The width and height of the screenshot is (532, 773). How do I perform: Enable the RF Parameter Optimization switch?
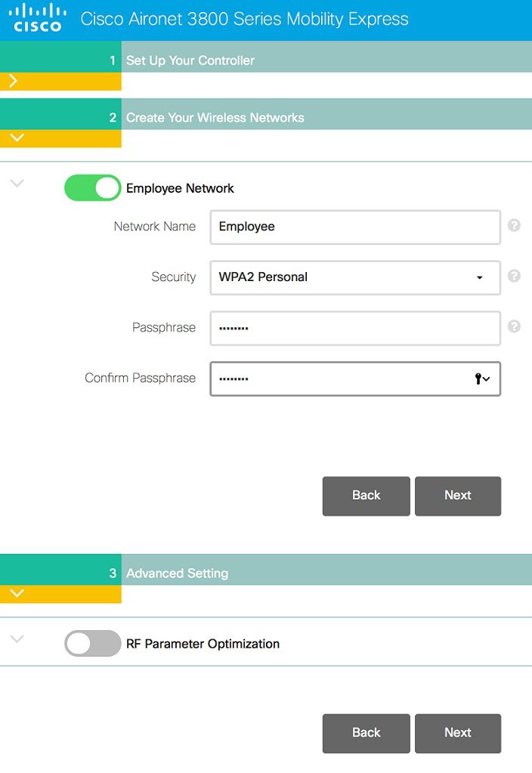coord(93,643)
